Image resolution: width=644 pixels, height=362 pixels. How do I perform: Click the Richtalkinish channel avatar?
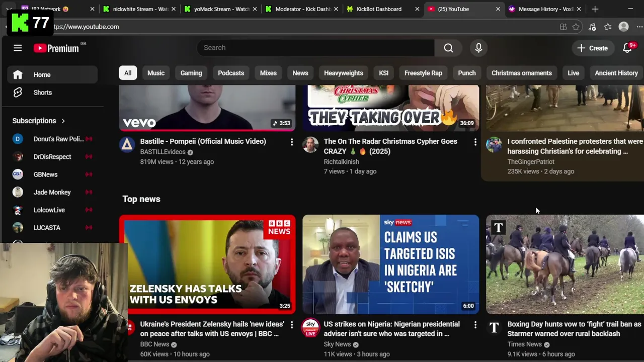(x=310, y=145)
